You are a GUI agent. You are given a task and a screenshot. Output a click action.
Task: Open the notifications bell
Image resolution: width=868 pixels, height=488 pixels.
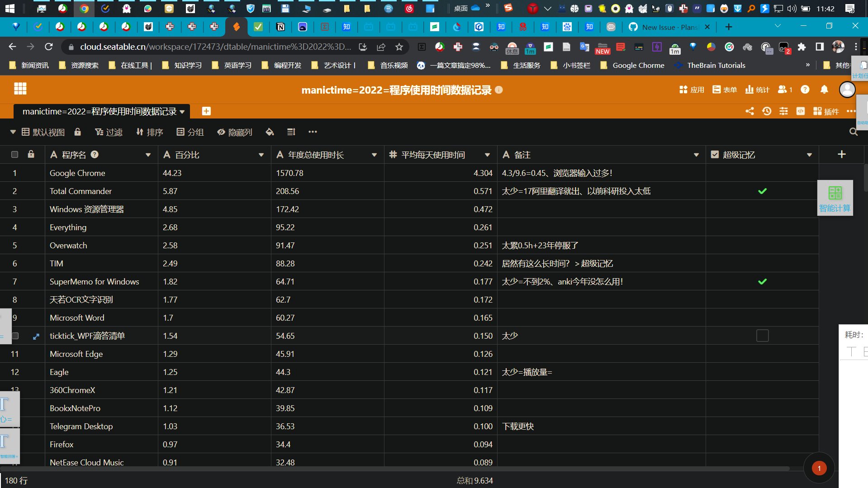pyautogui.click(x=824, y=90)
